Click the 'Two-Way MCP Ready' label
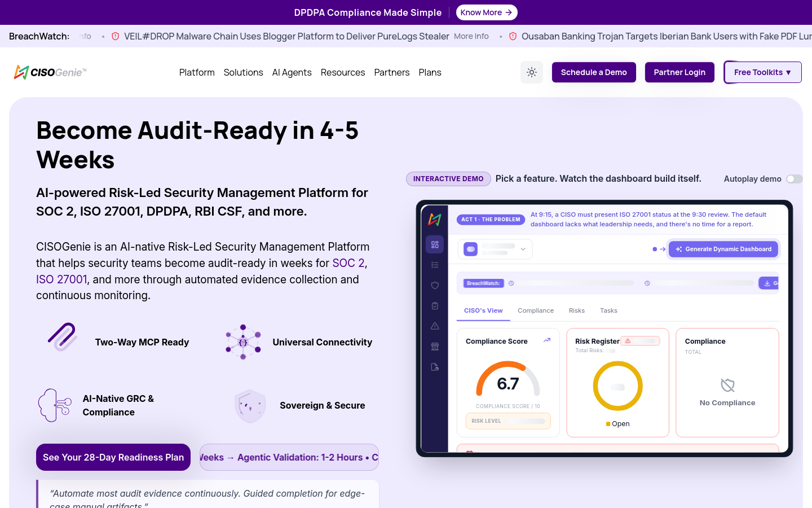The height and width of the screenshot is (508, 812). (x=142, y=342)
